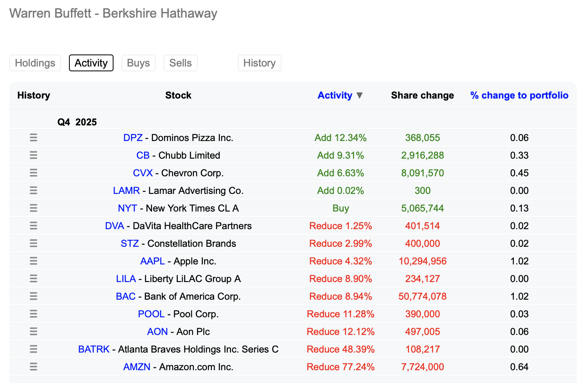This screenshot has width=588, height=383.
Task: Open the Sells tab
Action: tap(180, 63)
